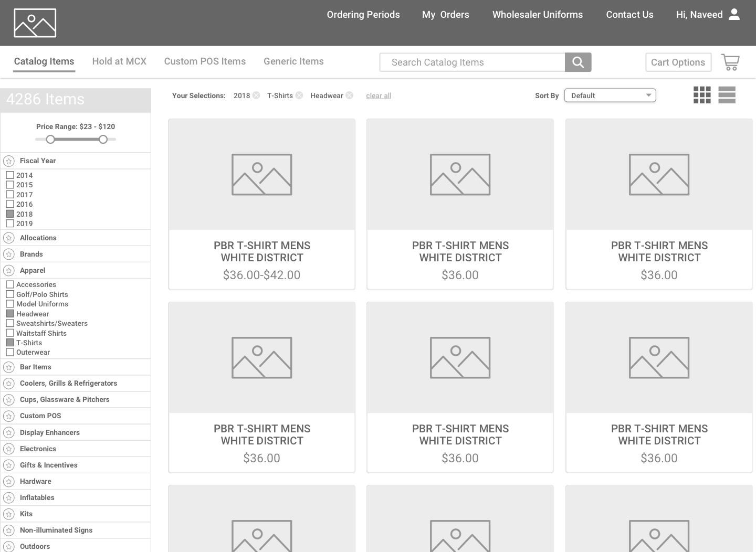Viewport: 756px width, 552px height.
Task: Expand the Electronics filter section
Action: tap(76, 449)
